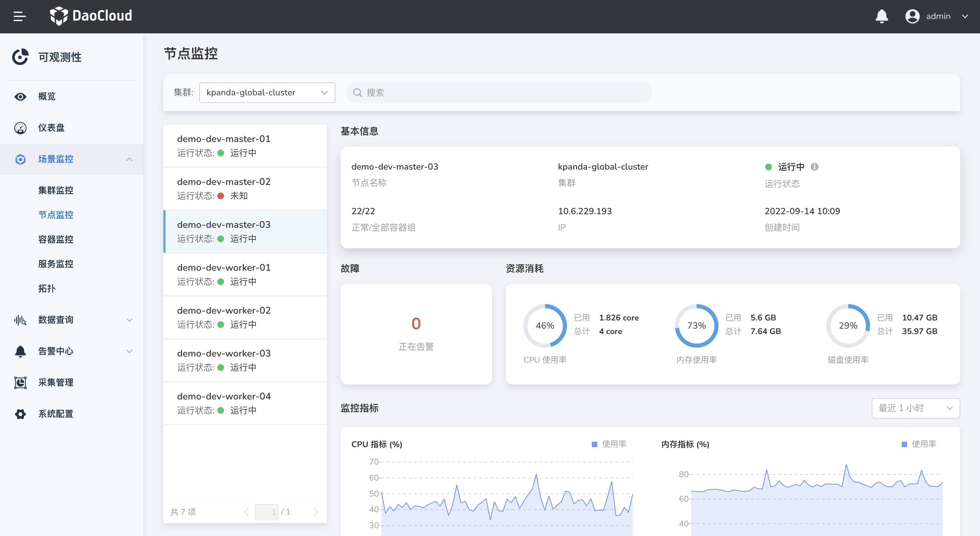Click the 概览 eye icon
This screenshot has width=980, height=536.
[x=20, y=97]
